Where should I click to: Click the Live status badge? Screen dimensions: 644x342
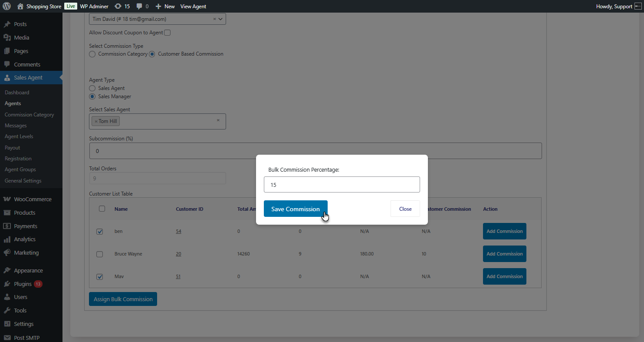71,7
